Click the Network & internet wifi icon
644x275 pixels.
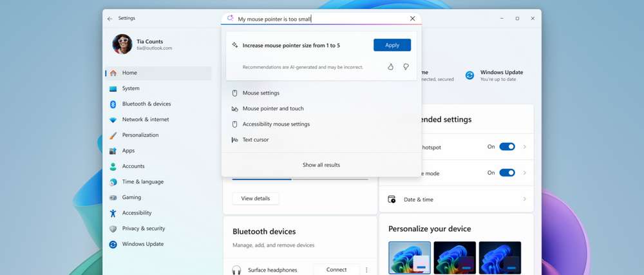(113, 120)
